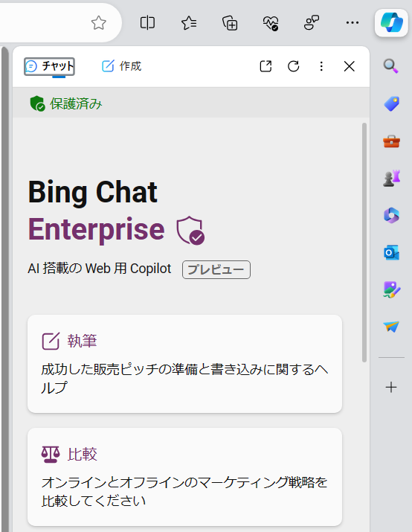Switch to the チャット tab
The image size is (412, 532).
(50, 66)
